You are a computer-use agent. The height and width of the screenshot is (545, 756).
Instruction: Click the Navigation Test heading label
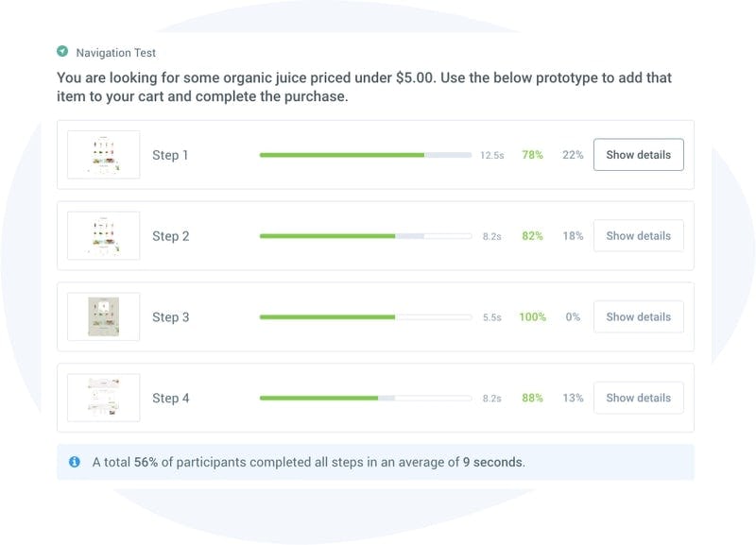coord(115,53)
